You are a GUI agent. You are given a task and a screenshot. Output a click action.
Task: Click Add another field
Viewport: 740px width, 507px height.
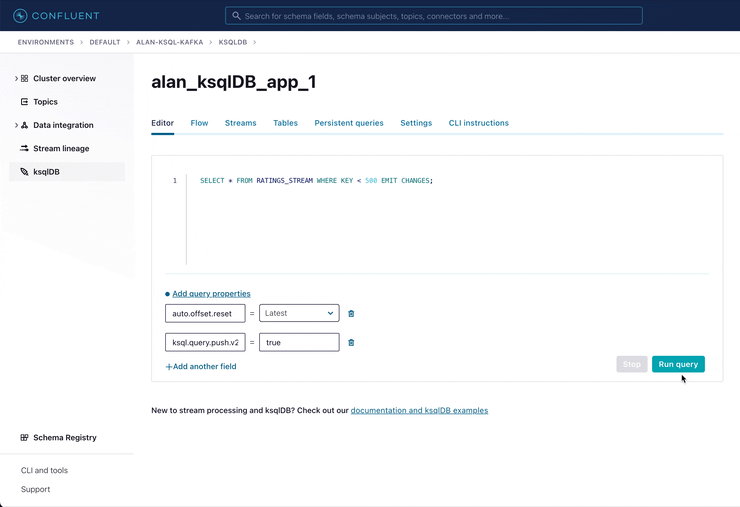pos(201,366)
